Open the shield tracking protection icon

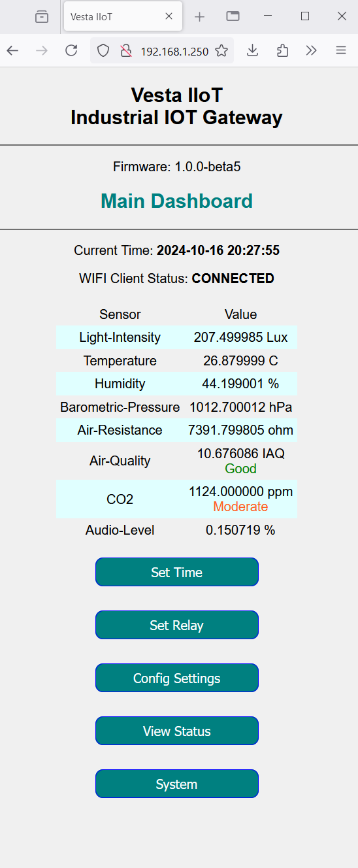coord(103,50)
